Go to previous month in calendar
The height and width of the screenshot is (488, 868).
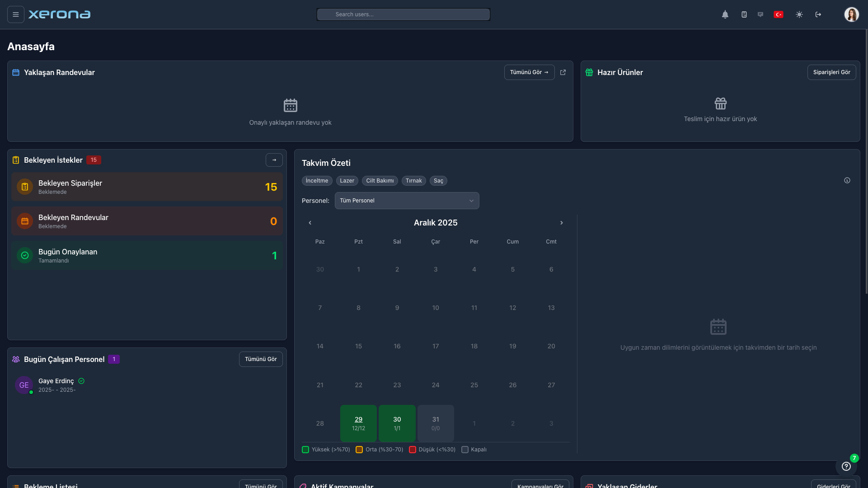coord(310,223)
